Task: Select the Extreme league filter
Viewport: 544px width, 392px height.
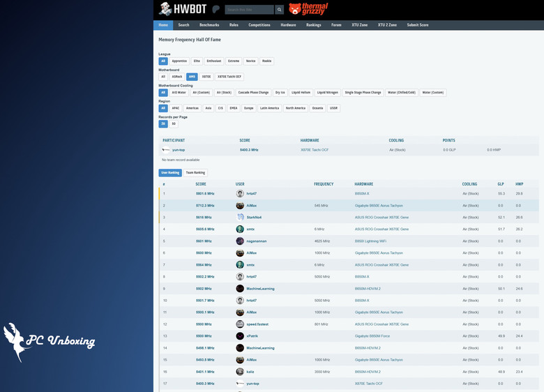Action: click(234, 61)
